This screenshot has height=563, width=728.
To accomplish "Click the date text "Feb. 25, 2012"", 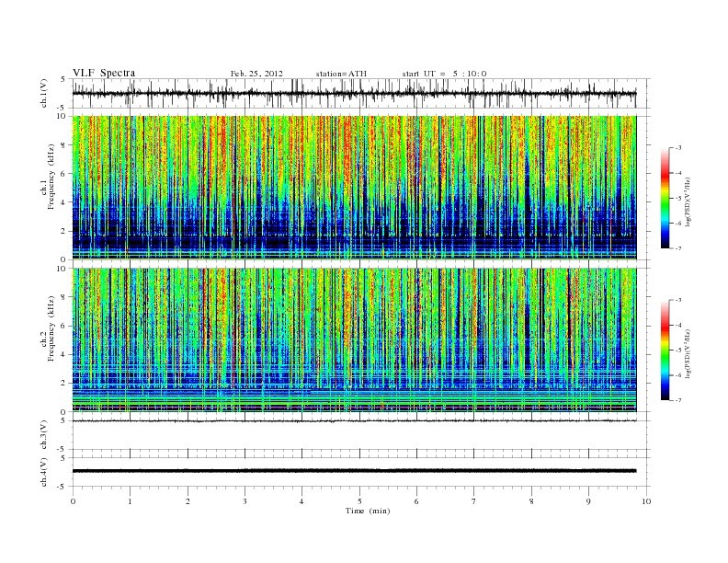I will (x=256, y=74).
